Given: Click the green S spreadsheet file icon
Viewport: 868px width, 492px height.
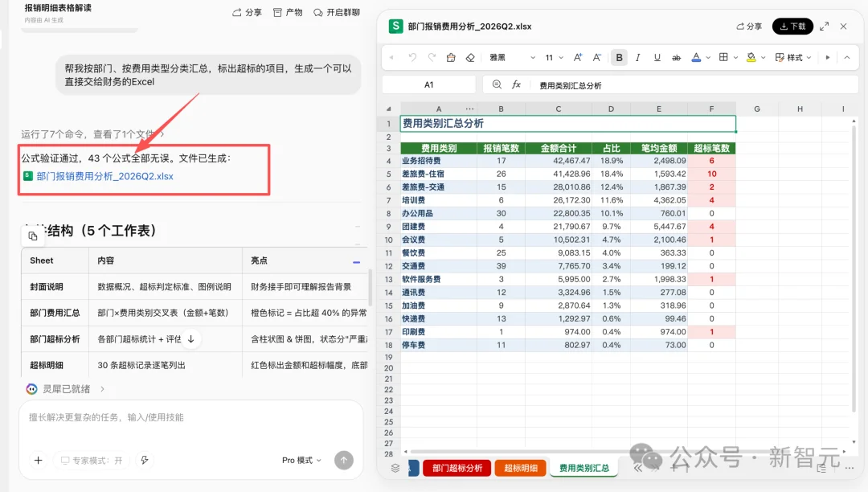Looking at the screenshot, I should pos(395,26).
